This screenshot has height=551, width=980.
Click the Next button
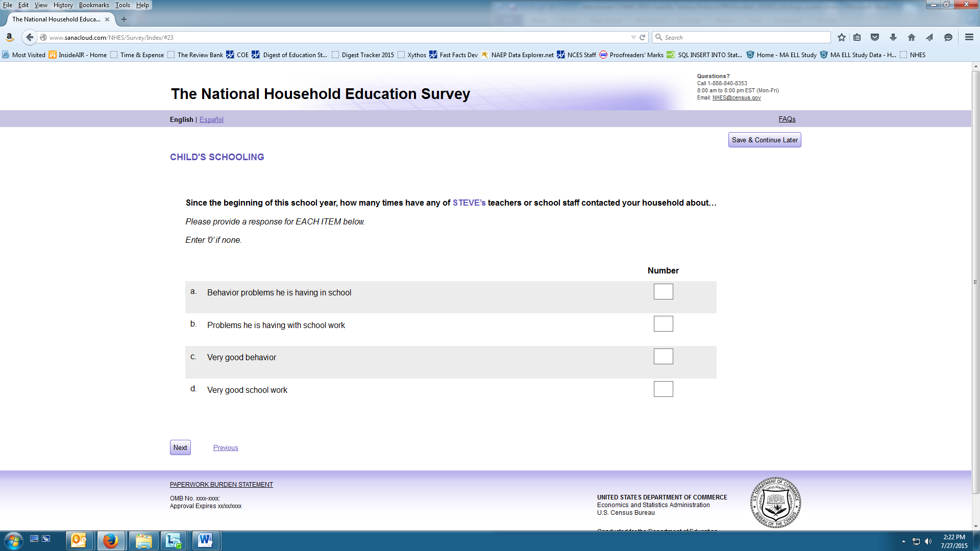[x=180, y=447]
